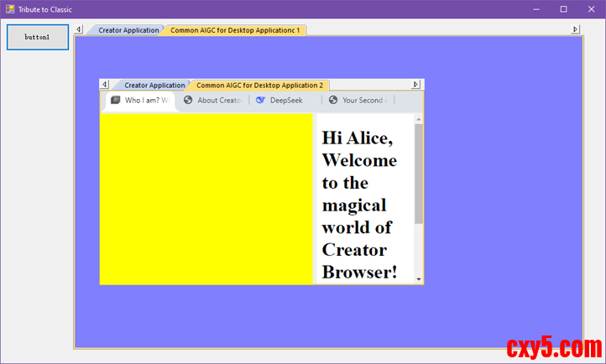Click the DeepSeek whale icon
The width and height of the screenshot is (606, 364).
coord(260,100)
